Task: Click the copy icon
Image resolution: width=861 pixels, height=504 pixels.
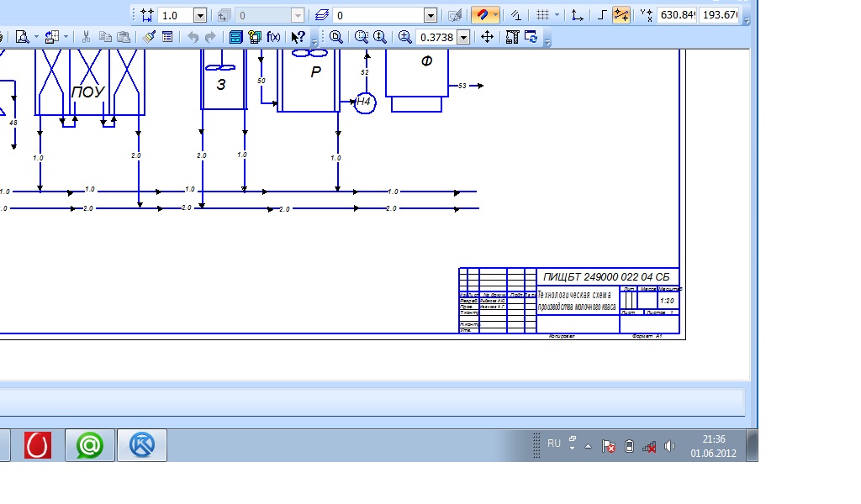Action: click(105, 37)
